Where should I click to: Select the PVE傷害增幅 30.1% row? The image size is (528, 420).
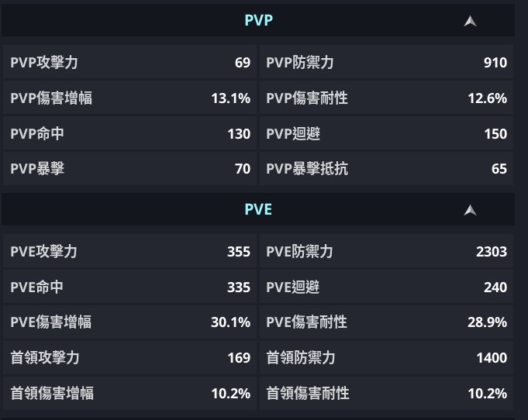[x=129, y=322]
